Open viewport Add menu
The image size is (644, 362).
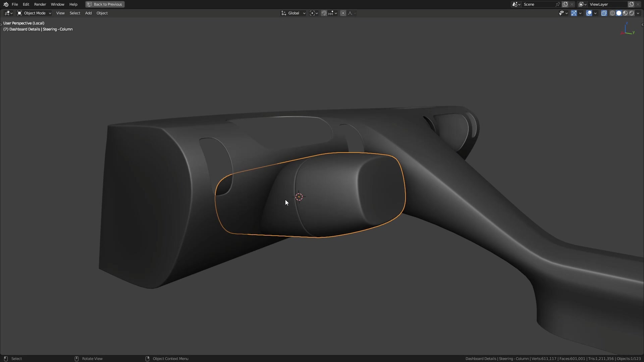point(88,13)
